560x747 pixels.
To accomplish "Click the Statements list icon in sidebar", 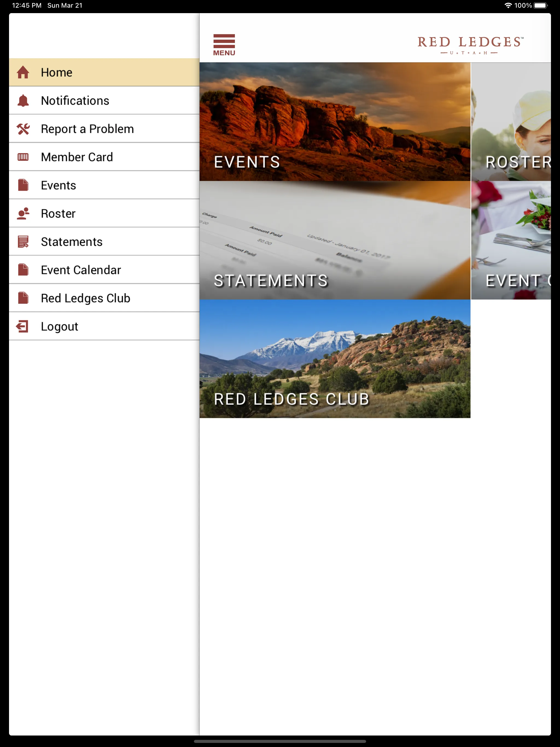I will pyautogui.click(x=24, y=242).
